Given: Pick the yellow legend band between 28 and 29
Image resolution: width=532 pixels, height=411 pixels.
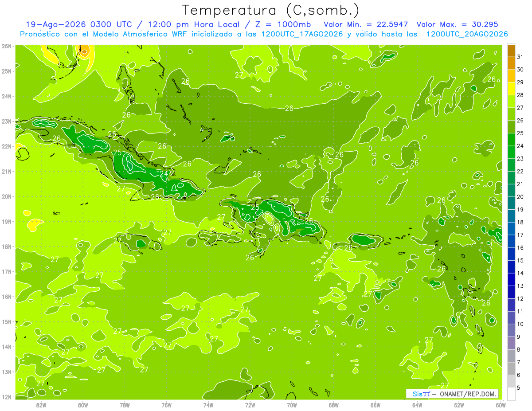Looking at the screenshot, I should [512, 89].
